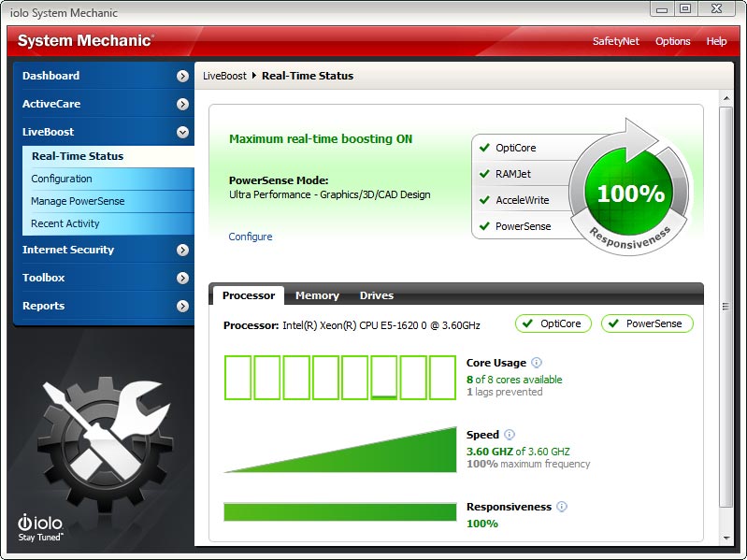This screenshot has width=747, height=560.
Task: Click 'Maximum real-time boosting ON' text
Action: tap(321, 139)
